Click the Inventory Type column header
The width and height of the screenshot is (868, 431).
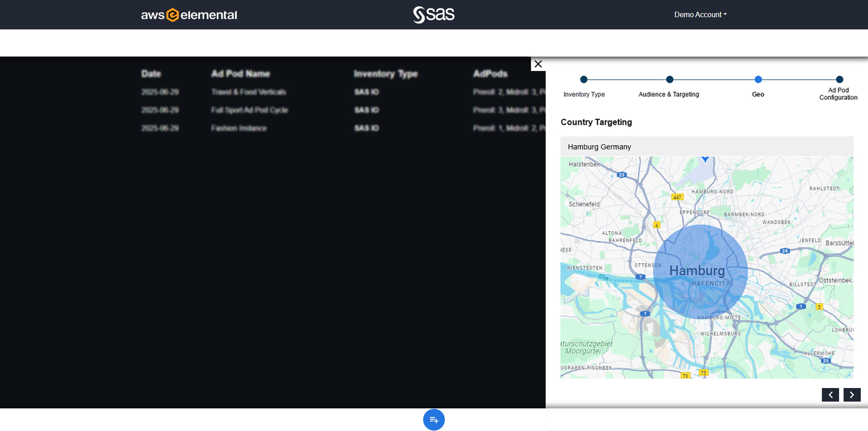click(x=386, y=74)
